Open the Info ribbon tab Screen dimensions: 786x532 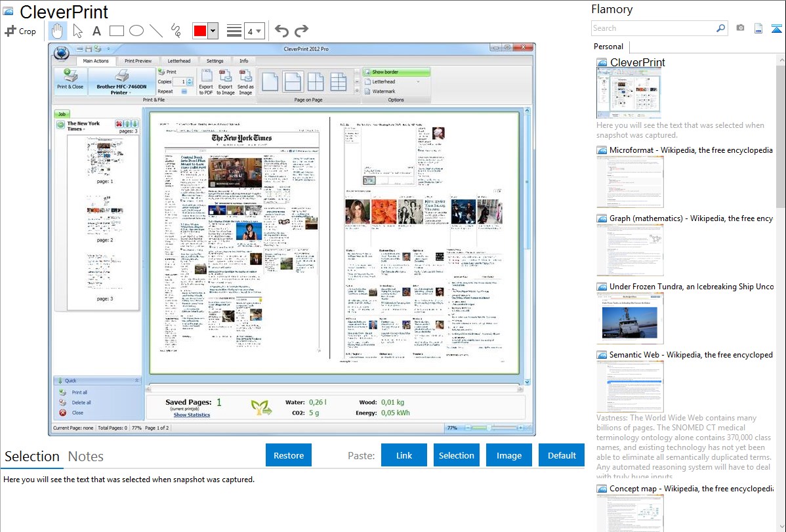[x=243, y=60]
